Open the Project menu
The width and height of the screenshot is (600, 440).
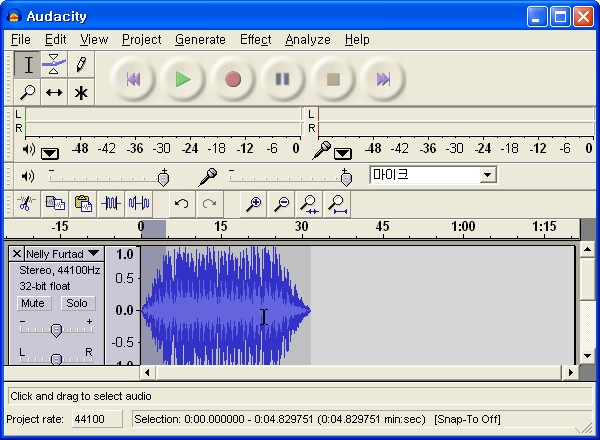click(x=142, y=39)
